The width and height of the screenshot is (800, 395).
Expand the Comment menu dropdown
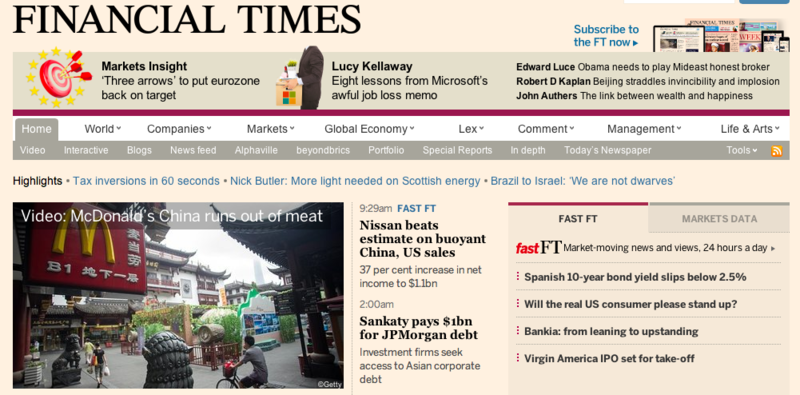tap(546, 129)
